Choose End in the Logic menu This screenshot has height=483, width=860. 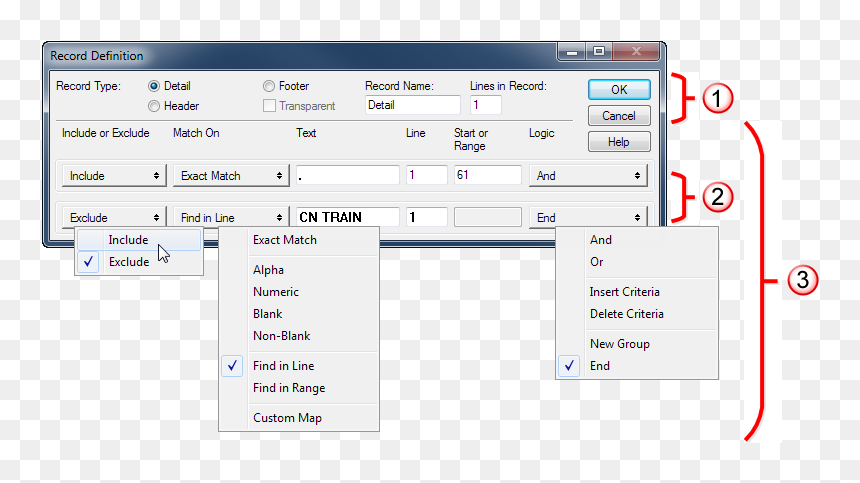point(637,366)
